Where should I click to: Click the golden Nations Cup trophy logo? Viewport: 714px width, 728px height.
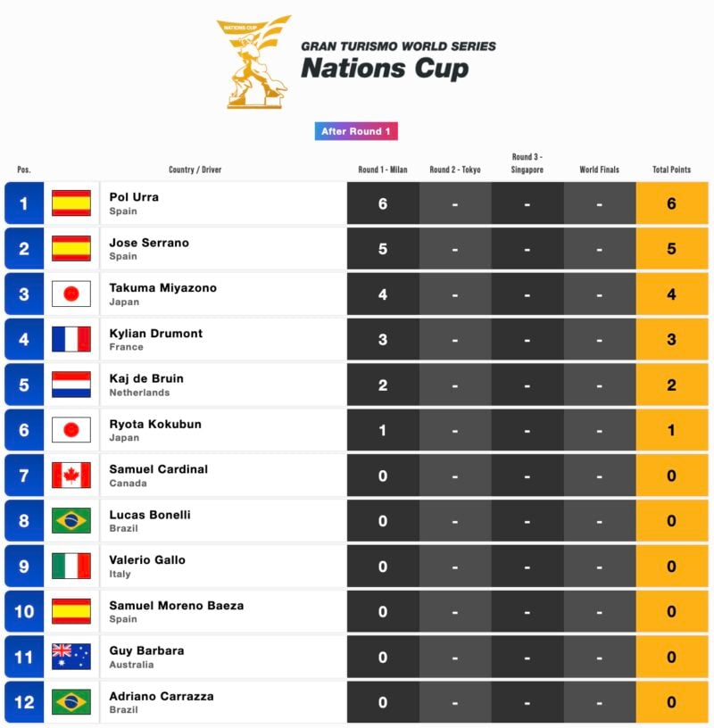(x=253, y=62)
